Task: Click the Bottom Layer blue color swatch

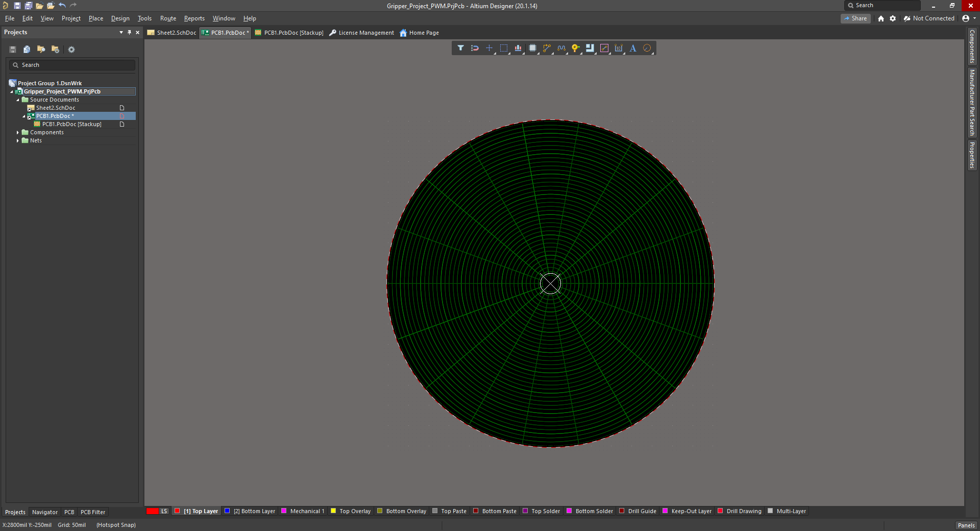Action: pos(227,511)
